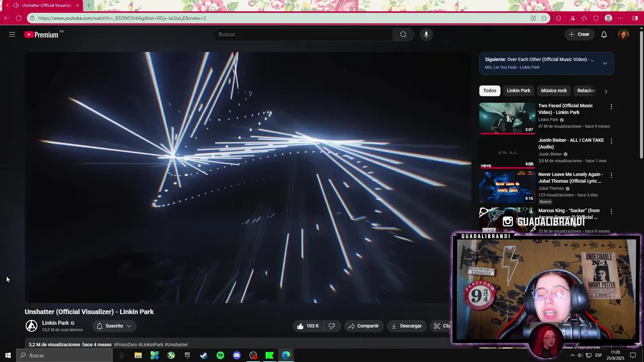
Task: Show more filter chips with right arrow
Action: point(606,91)
